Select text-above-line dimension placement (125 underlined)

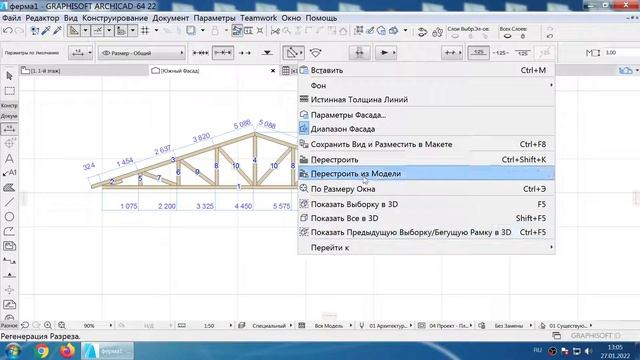tap(478, 53)
